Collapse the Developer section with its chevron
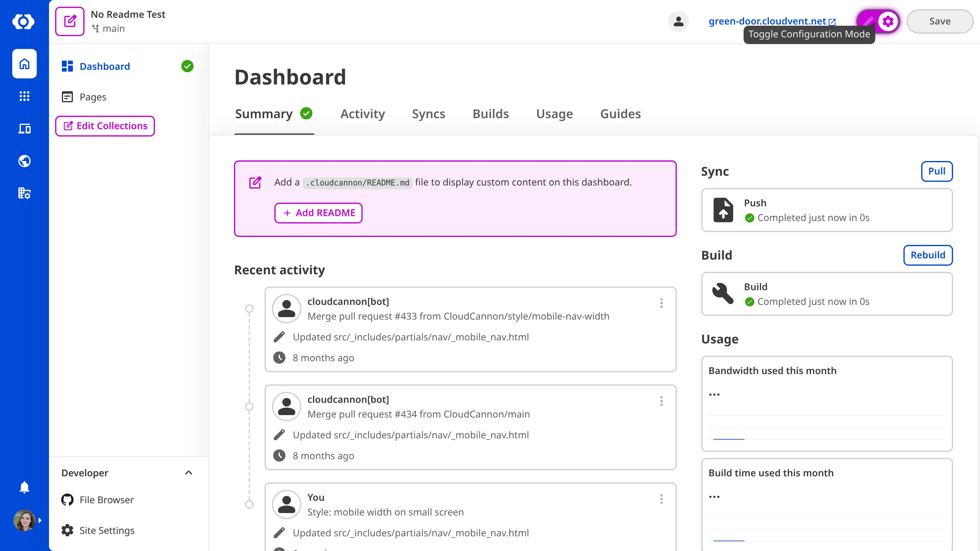The image size is (980, 551). pos(188,473)
